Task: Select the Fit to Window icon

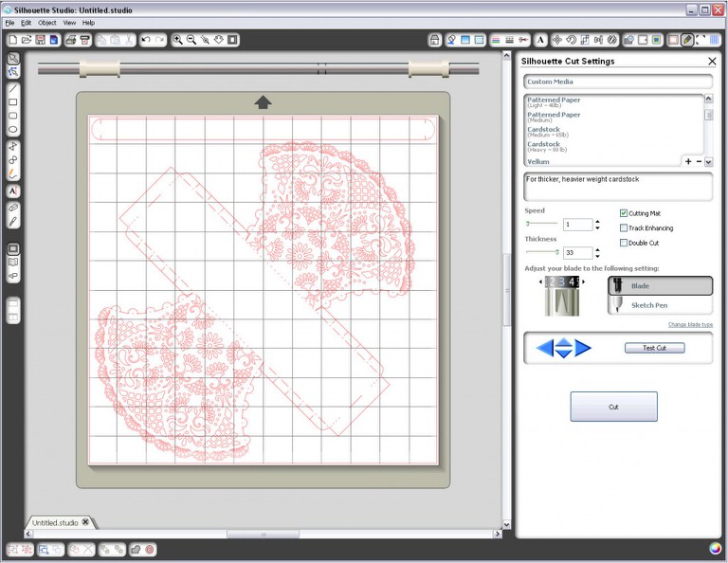Action: click(232, 40)
